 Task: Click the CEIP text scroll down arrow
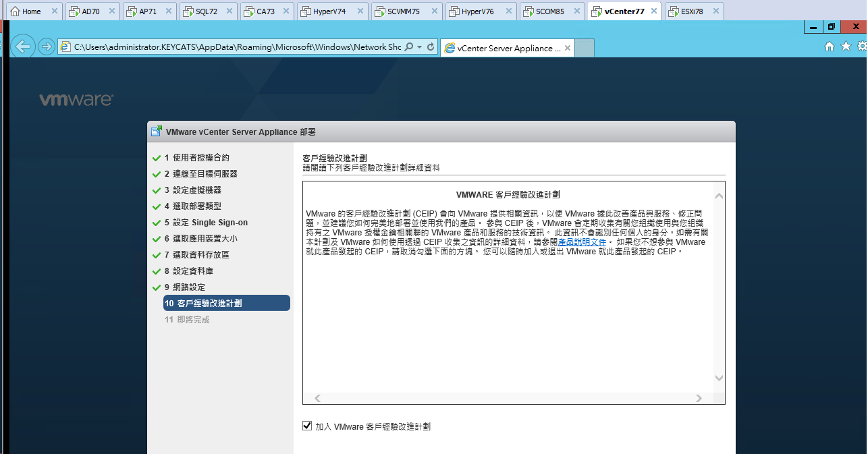[x=719, y=378]
